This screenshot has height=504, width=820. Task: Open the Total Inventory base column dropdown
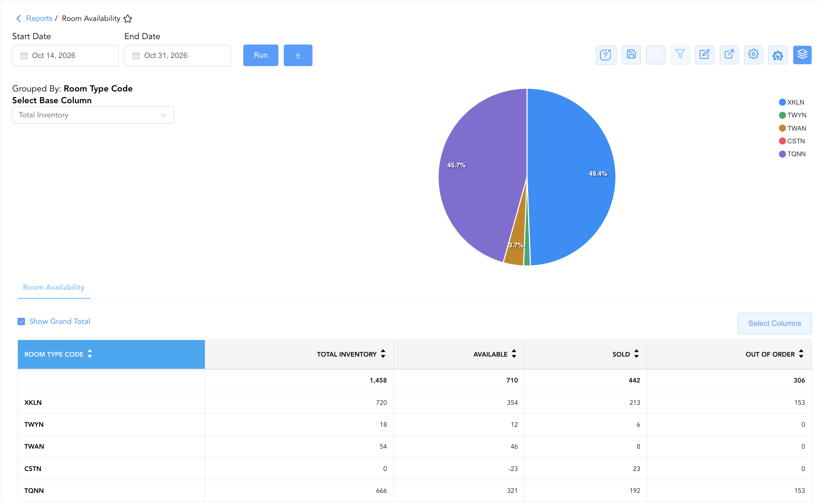coord(93,115)
